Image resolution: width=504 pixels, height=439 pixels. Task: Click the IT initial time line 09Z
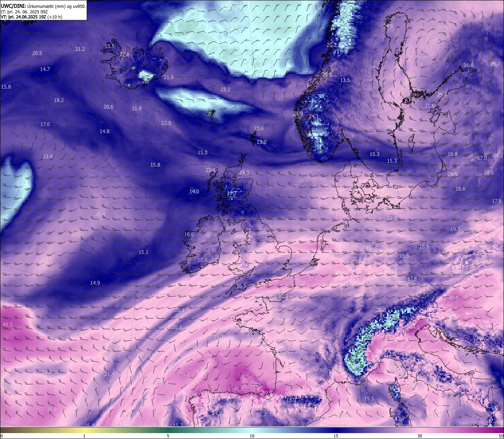pyautogui.click(x=24, y=11)
